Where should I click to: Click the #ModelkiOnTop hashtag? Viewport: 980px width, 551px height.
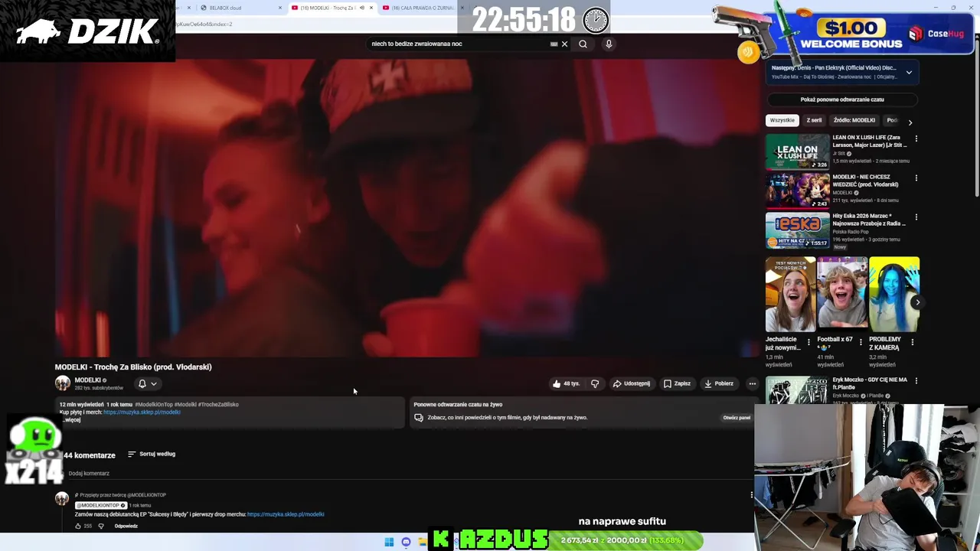(153, 404)
